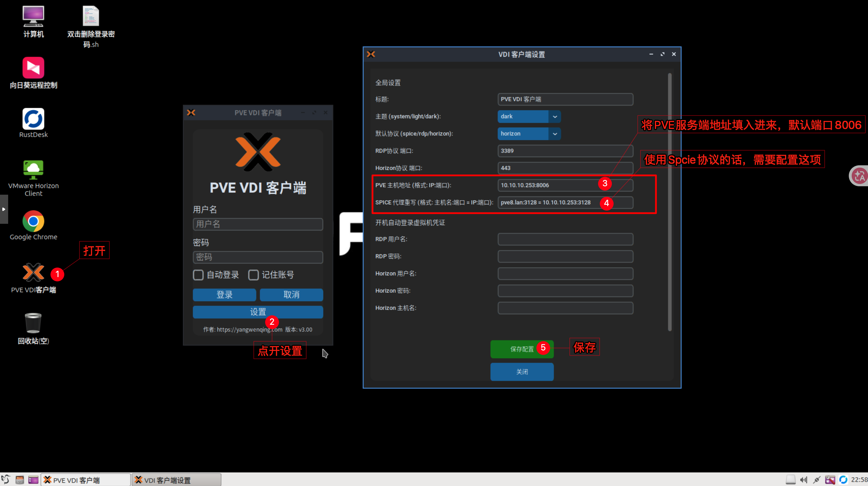
Task: Open the theme dropdown showing dark
Action: pyautogui.click(x=529, y=116)
